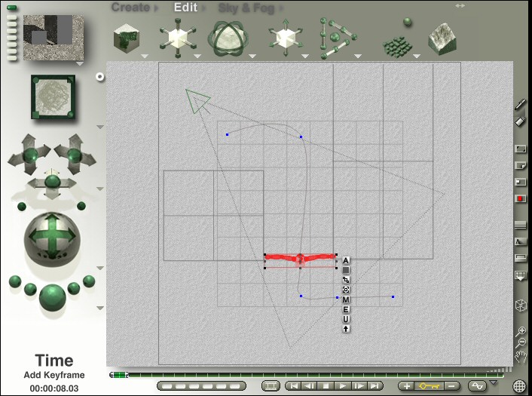Viewport: 532px width, 396px height.
Task: Toggle the small round indicator above the canvas
Action: point(100,76)
